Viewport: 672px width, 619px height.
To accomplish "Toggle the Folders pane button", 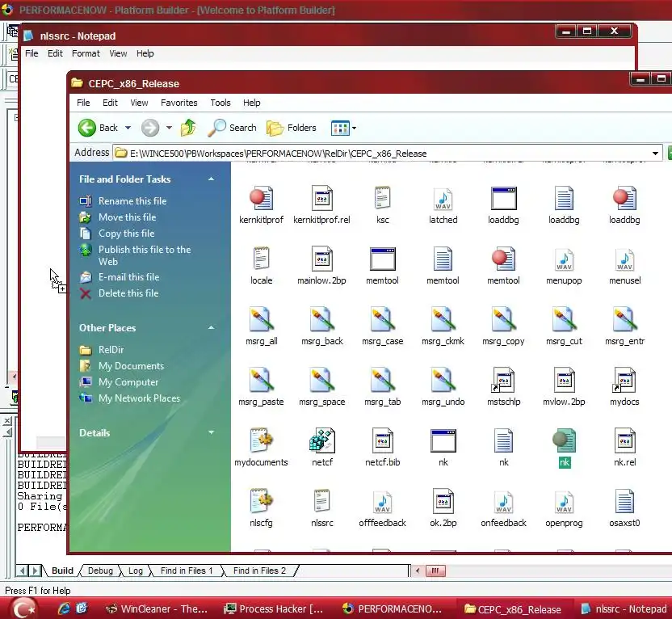I will pyautogui.click(x=292, y=128).
